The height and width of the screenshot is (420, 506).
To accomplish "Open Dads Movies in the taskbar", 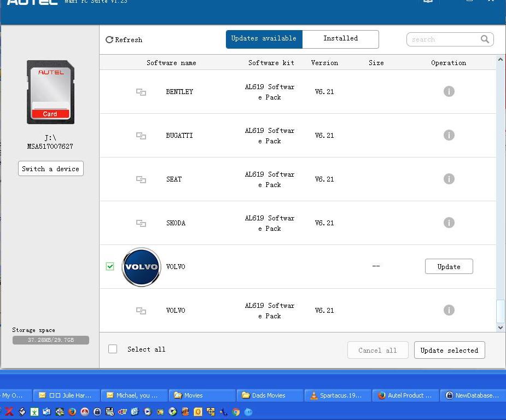I will pyautogui.click(x=269, y=395).
